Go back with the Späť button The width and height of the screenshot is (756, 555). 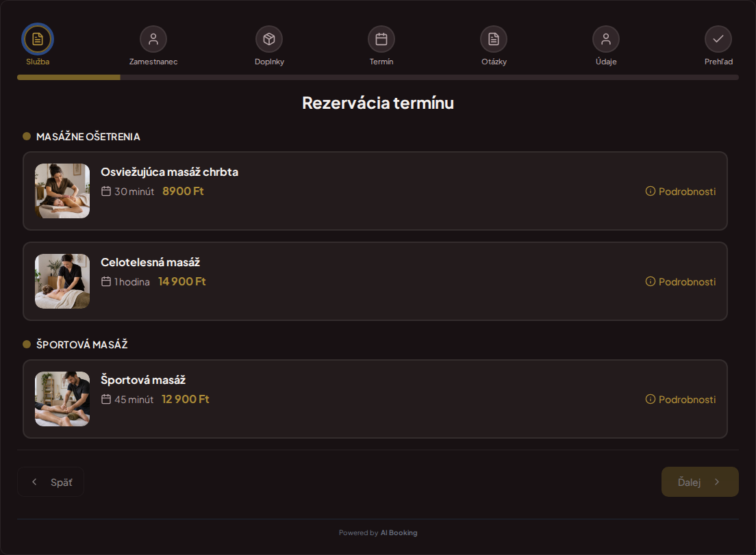pos(51,482)
